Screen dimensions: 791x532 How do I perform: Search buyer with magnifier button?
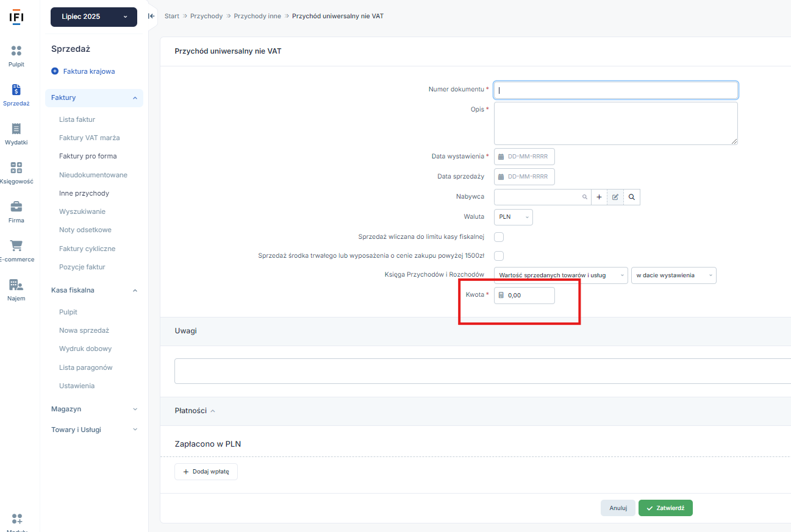[x=632, y=197]
